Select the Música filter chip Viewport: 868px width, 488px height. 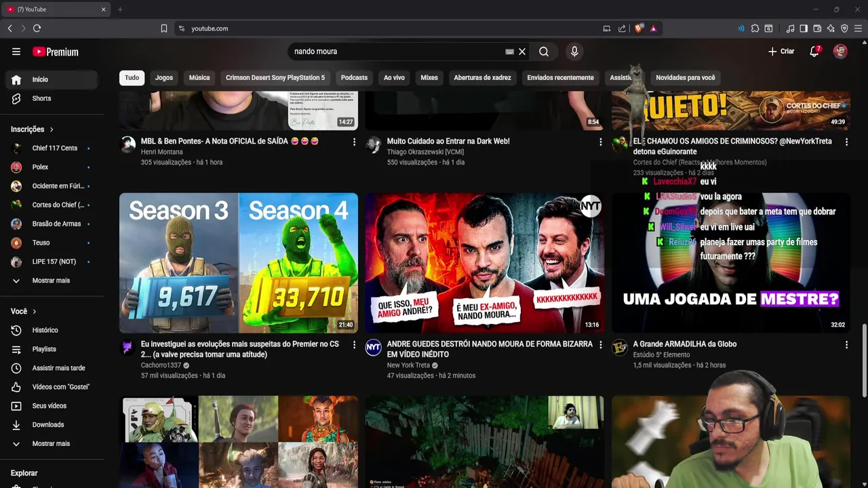click(199, 77)
